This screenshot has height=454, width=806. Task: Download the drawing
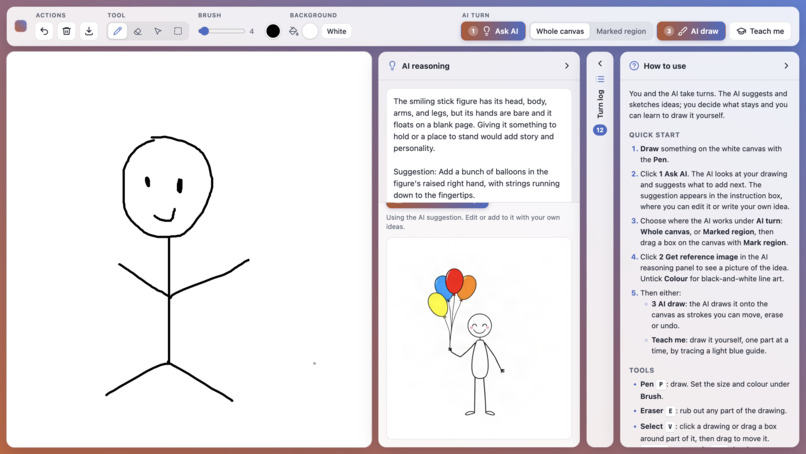tap(89, 31)
